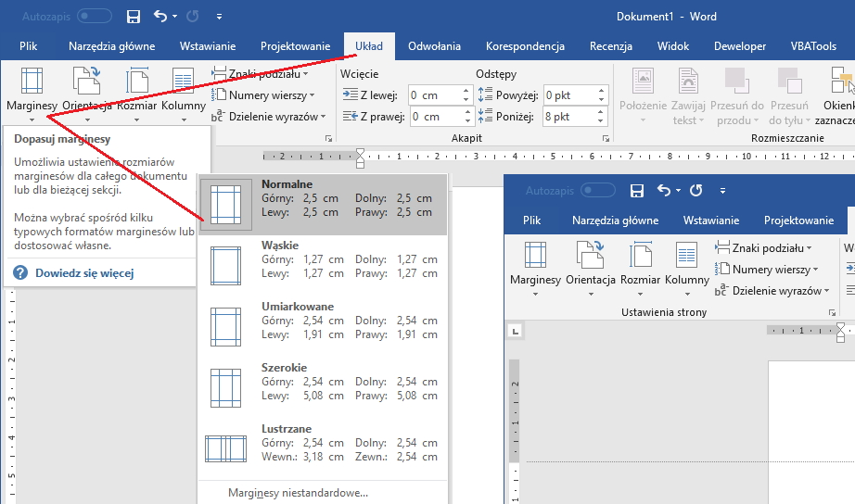This screenshot has width=855, height=504.
Task: Increase Z lewej indent with up arrow
Action: (466, 91)
